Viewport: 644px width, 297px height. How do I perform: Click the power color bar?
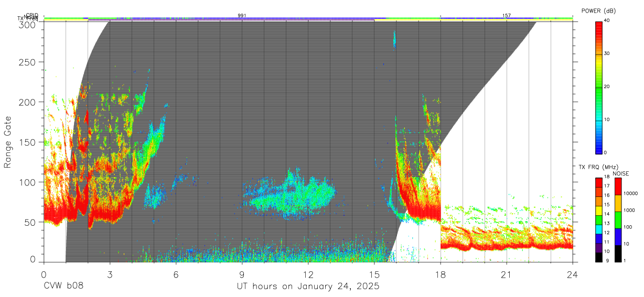pos(598,87)
